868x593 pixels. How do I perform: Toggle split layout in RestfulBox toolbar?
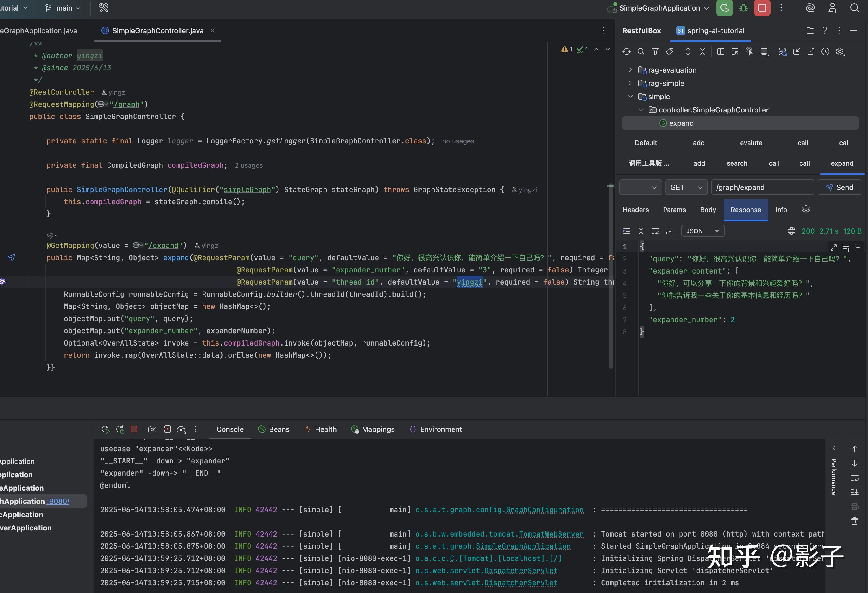tap(720, 51)
